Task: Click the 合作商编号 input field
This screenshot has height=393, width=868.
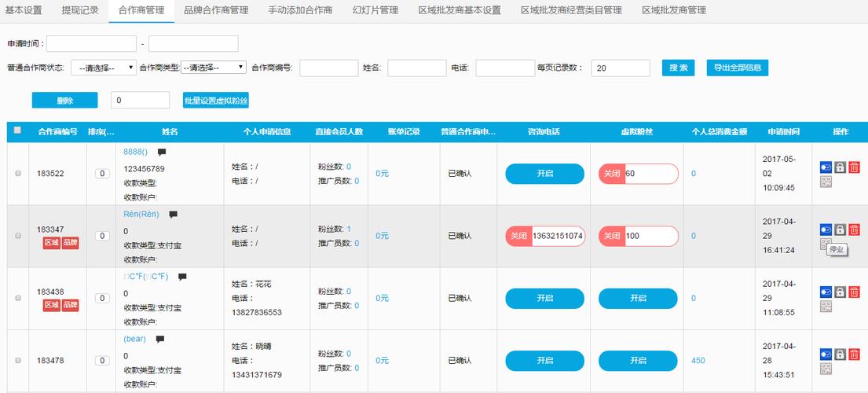Action: coord(329,68)
